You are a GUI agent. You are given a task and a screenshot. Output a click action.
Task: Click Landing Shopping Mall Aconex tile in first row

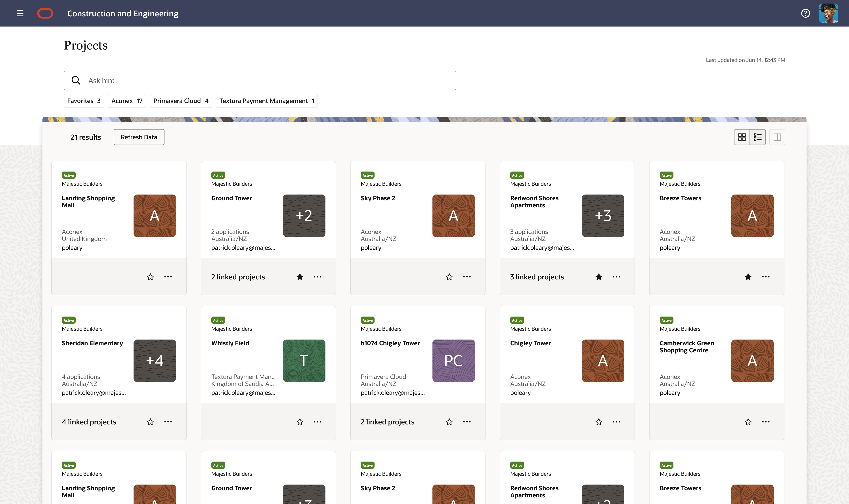click(x=155, y=216)
